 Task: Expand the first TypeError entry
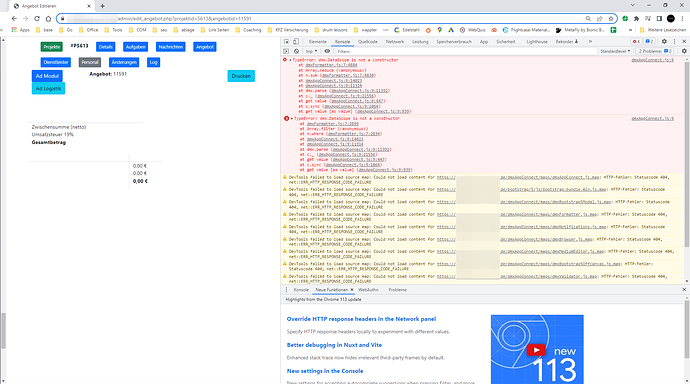click(x=290, y=60)
